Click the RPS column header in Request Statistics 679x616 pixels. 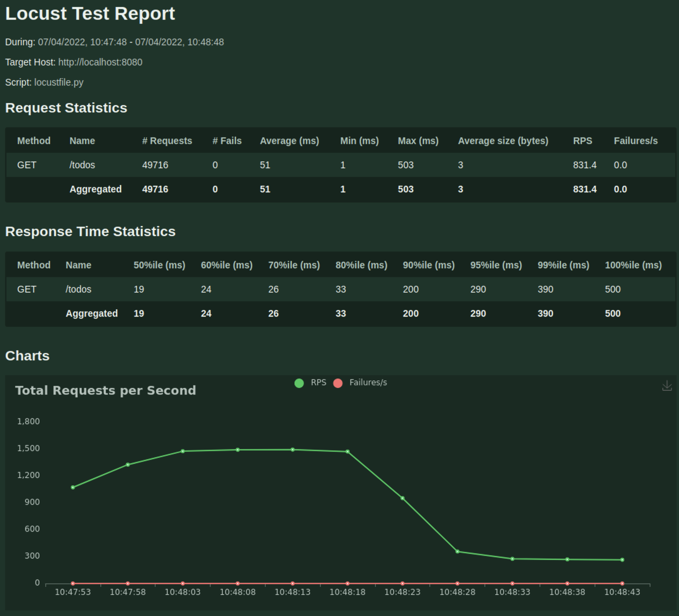[582, 141]
